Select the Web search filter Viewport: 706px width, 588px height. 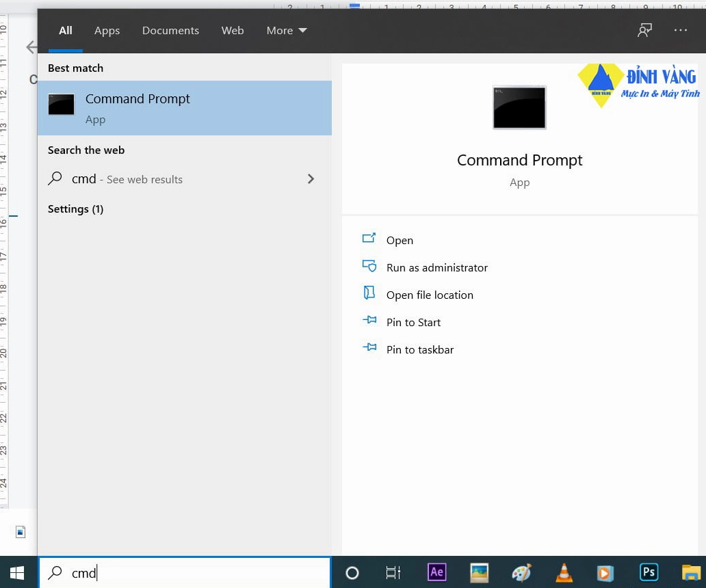pos(233,30)
